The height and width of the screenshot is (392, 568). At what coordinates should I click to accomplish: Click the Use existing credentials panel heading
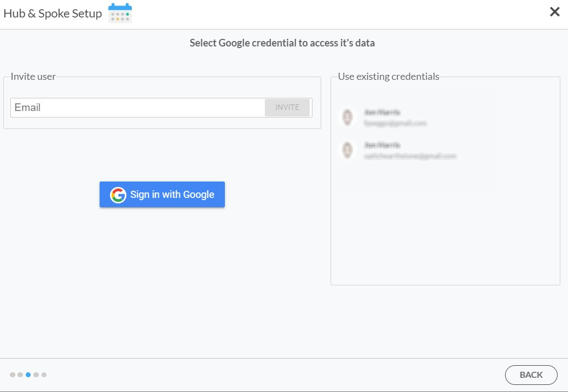click(x=389, y=77)
